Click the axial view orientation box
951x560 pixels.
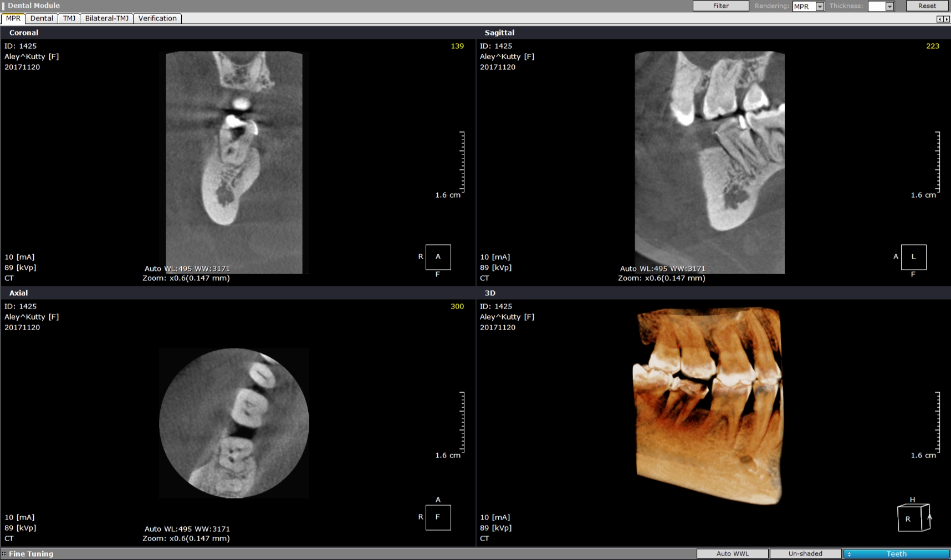438,517
